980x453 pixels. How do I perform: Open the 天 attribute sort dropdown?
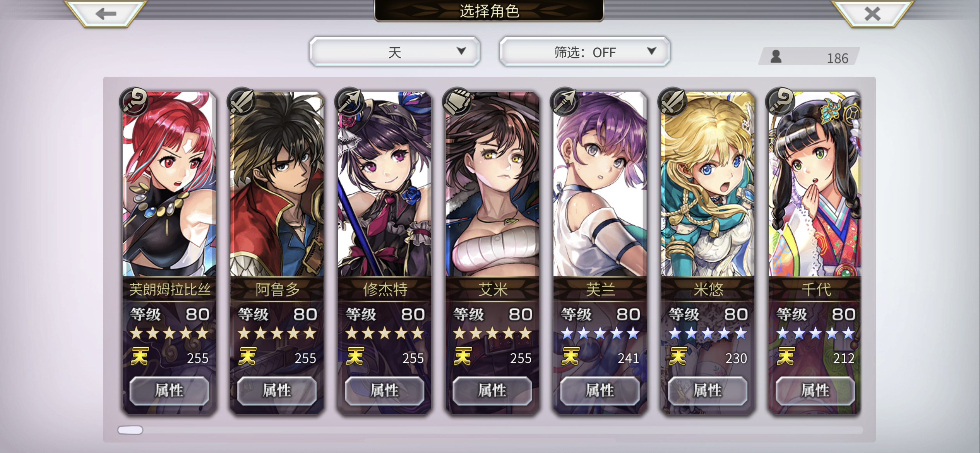click(x=394, y=51)
